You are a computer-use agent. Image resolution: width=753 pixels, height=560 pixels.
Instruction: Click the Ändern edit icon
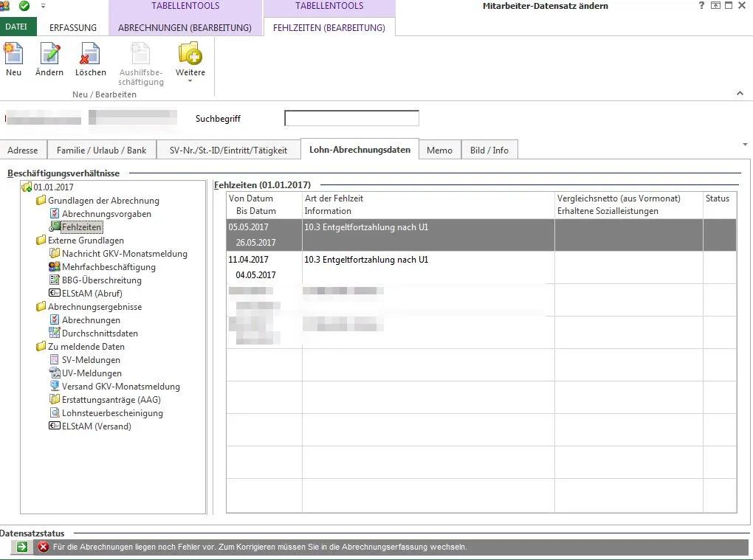coord(49,58)
